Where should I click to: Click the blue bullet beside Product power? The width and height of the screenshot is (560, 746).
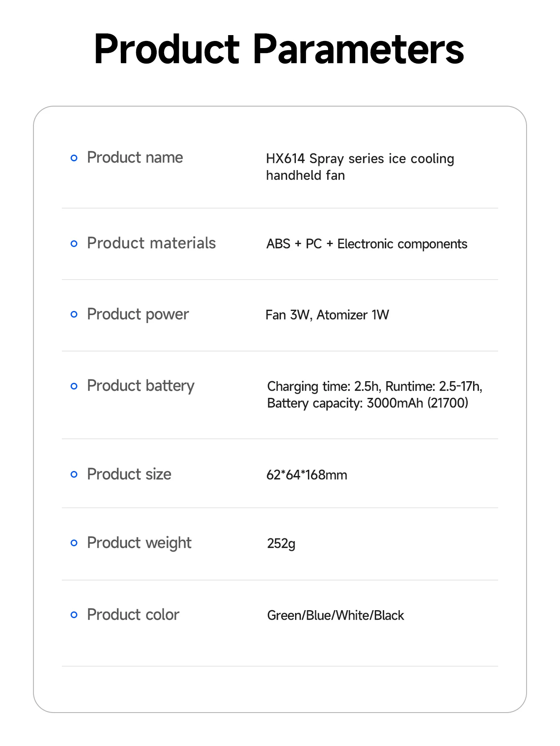pos(74,314)
